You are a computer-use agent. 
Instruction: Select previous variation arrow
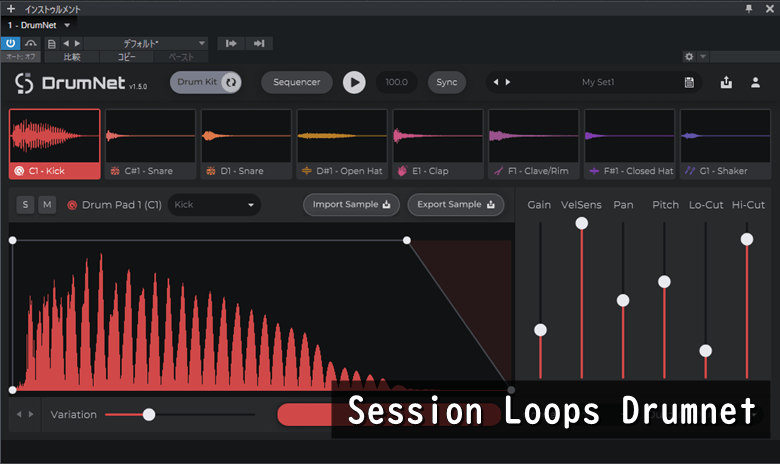click(19, 414)
